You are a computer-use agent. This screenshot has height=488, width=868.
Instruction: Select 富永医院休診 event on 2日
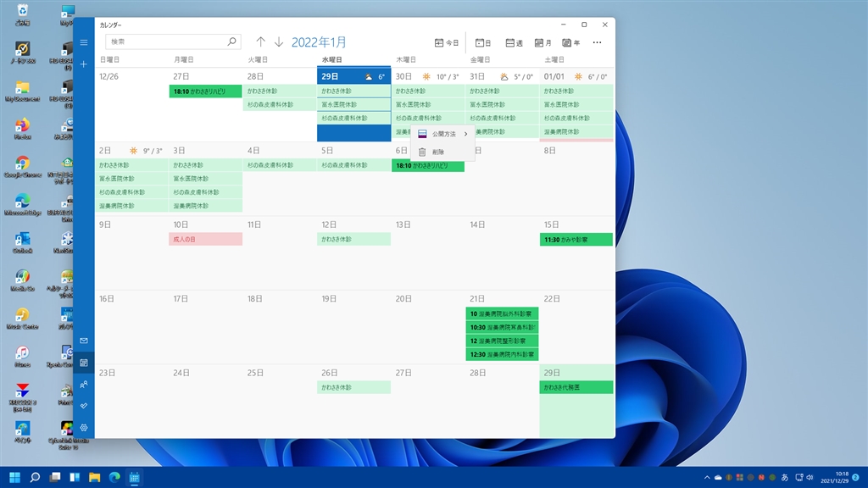131,179
